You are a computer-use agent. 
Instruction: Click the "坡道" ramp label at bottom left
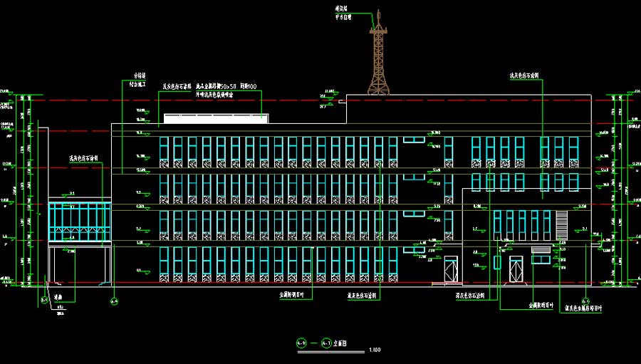coord(58,298)
